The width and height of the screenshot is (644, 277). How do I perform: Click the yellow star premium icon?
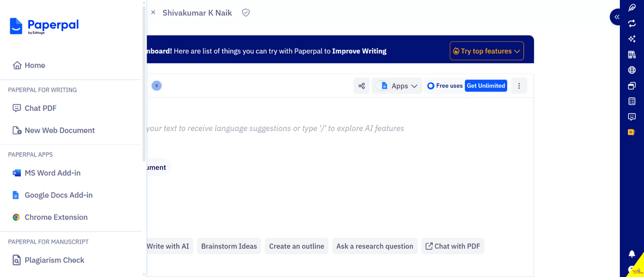(632, 132)
